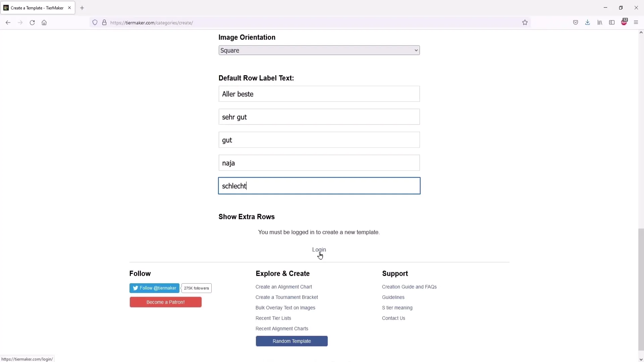Click the browser forward navigation arrow
Viewport: 644px width, 362px height.
(x=20, y=22)
